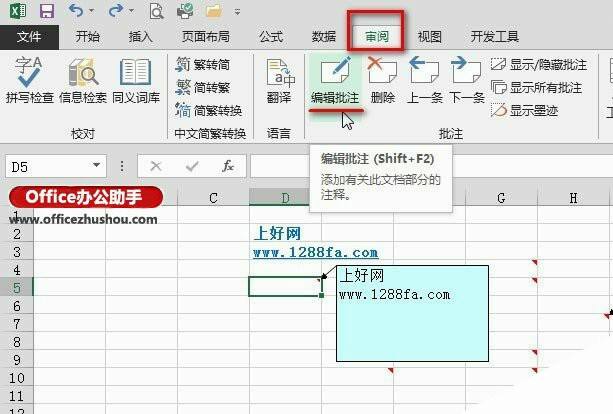
Task: Expand the customize quick access toolbar arrow
Action: 237,12
